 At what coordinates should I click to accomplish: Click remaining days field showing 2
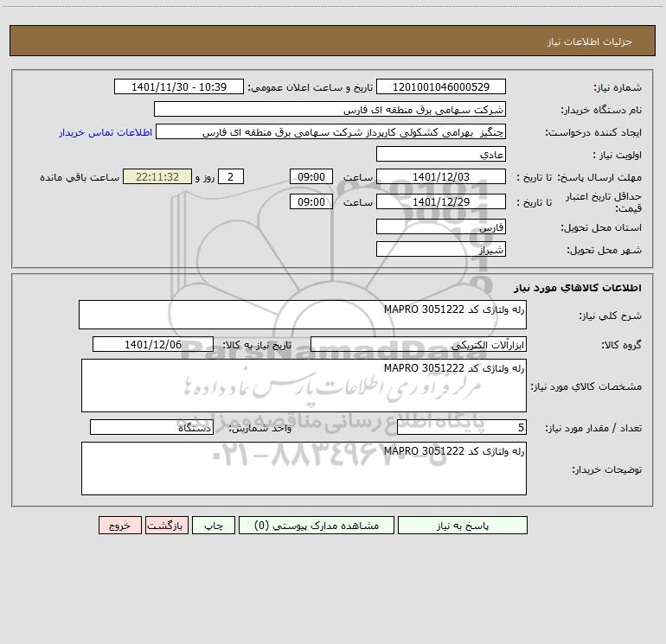(231, 176)
